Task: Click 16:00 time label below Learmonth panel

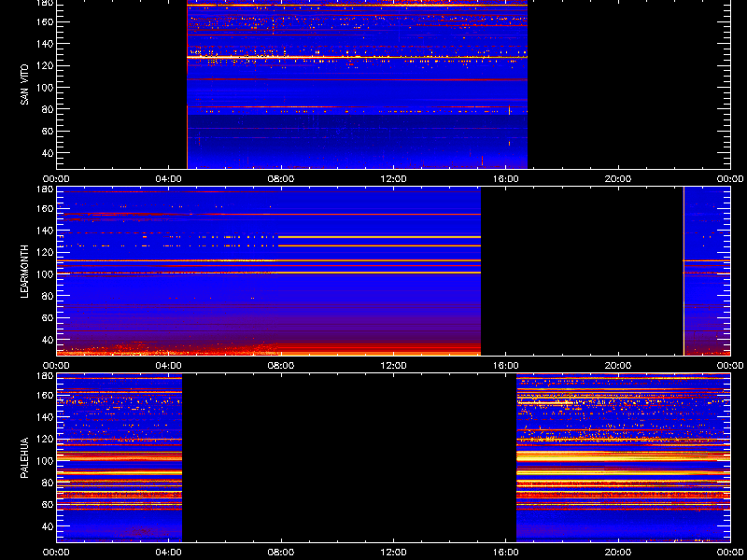Action: click(x=506, y=366)
